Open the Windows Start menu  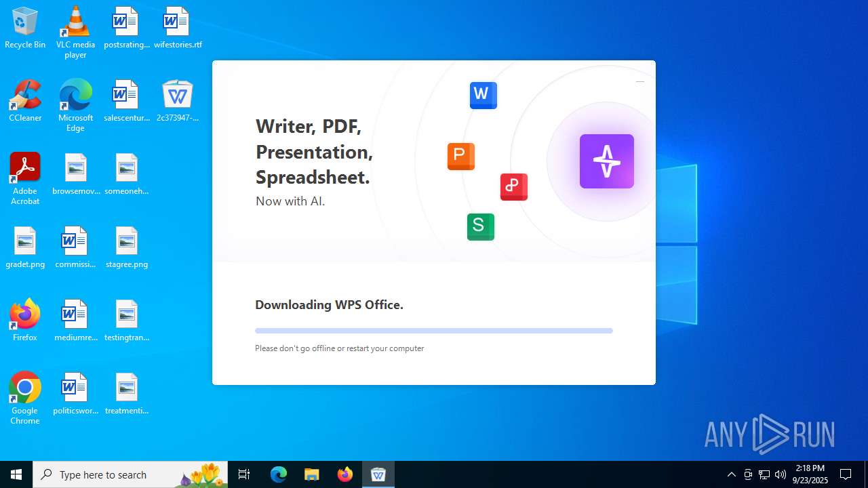pos(16,474)
